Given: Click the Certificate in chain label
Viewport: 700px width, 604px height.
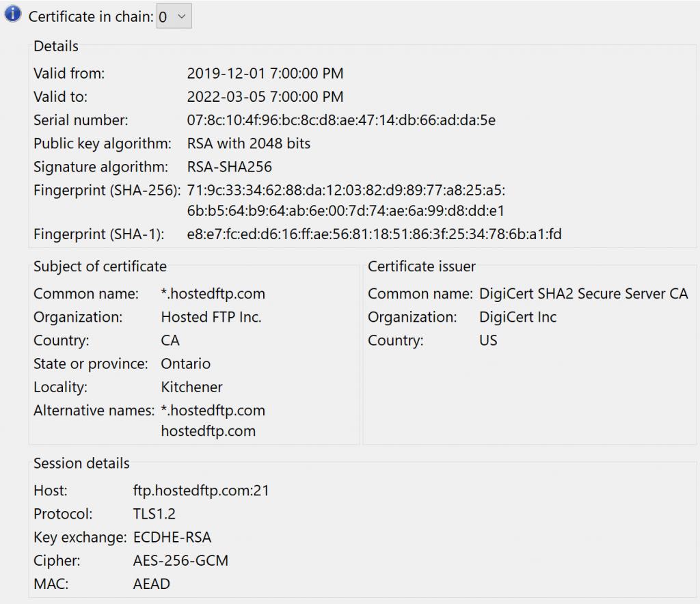Looking at the screenshot, I should tap(91, 16).
